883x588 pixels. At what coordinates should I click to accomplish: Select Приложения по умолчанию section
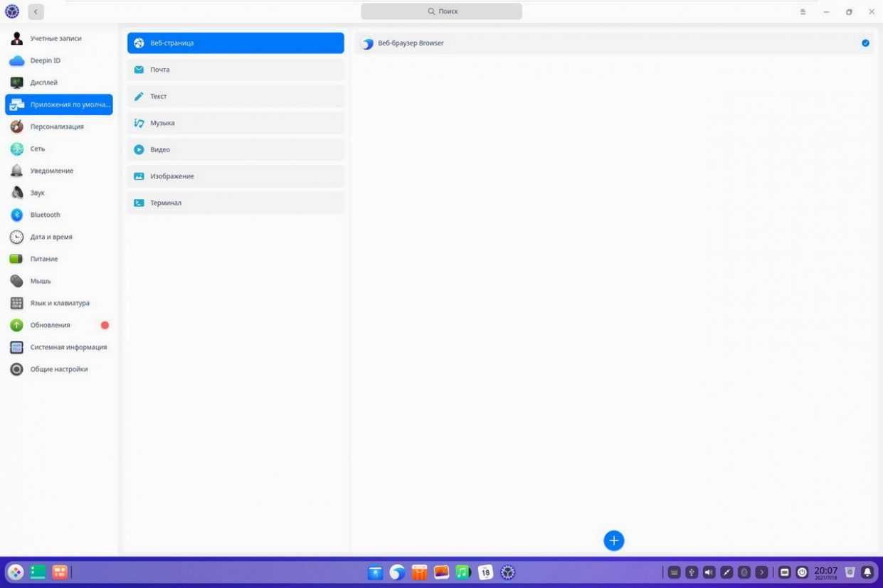click(x=59, y=105)
